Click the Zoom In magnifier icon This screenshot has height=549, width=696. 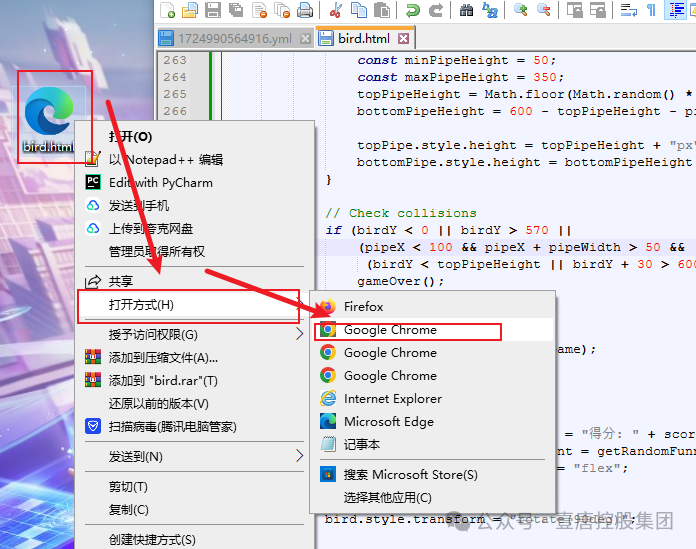pos(520,9)
